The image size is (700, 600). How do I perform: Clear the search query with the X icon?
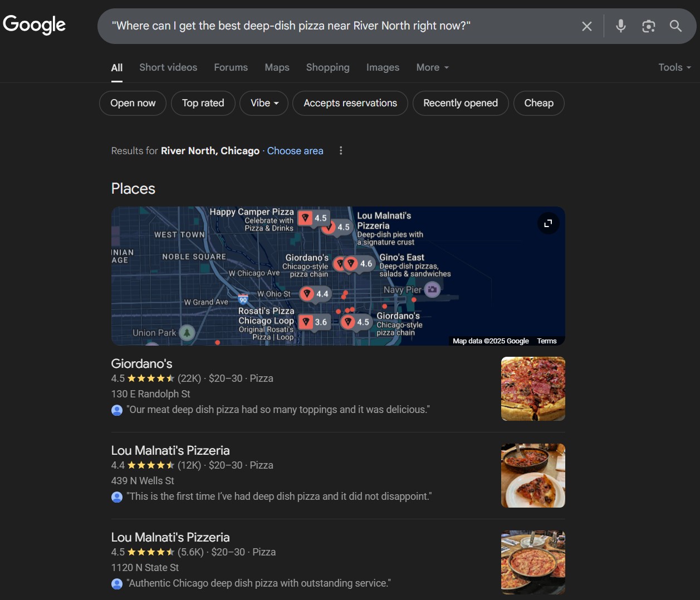coord(587,26)
